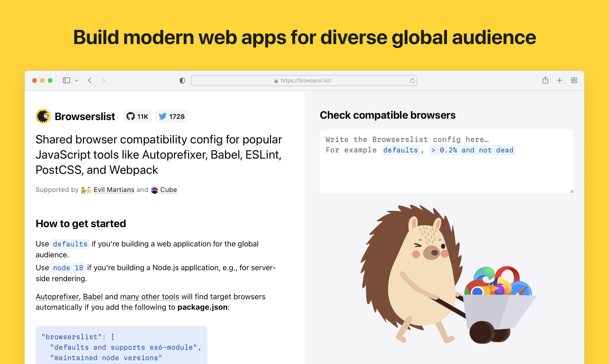Click the privacy shield icon
This screenshot has height=364, width=609.
click(182, 80)
